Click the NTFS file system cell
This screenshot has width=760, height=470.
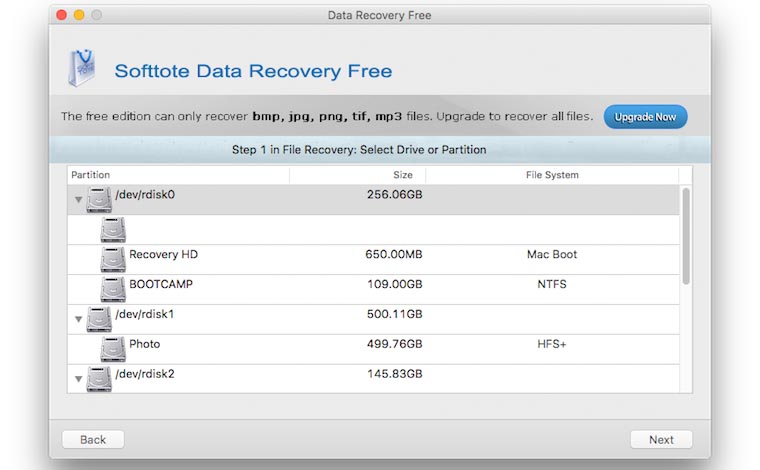[552, 284]
